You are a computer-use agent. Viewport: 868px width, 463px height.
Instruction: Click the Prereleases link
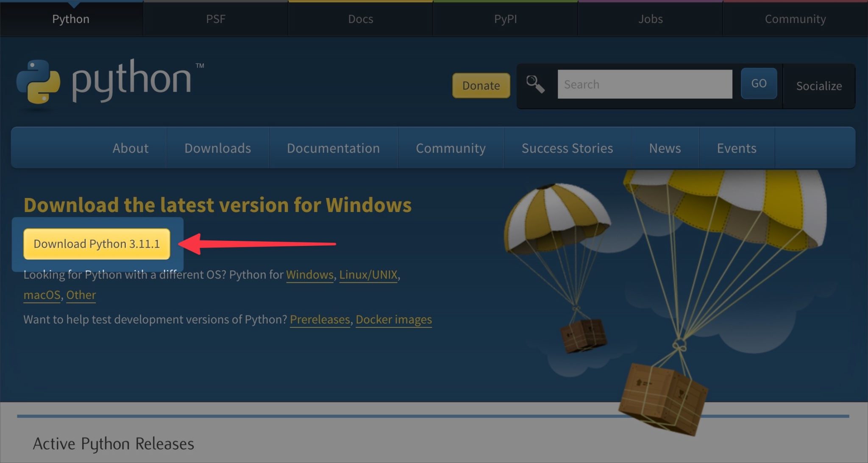pos(320,319)
